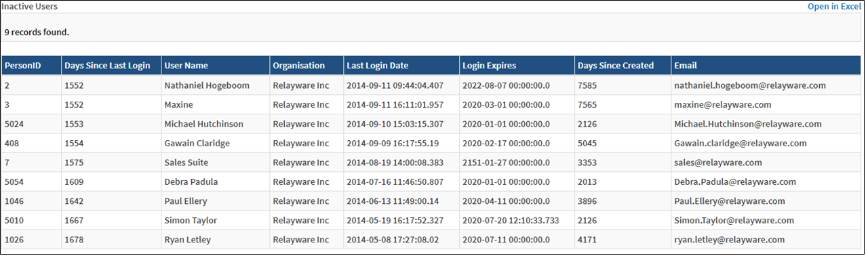
Task: Select the Inactive Users title text
Action: pyautogui.click(x=29, y=6)
